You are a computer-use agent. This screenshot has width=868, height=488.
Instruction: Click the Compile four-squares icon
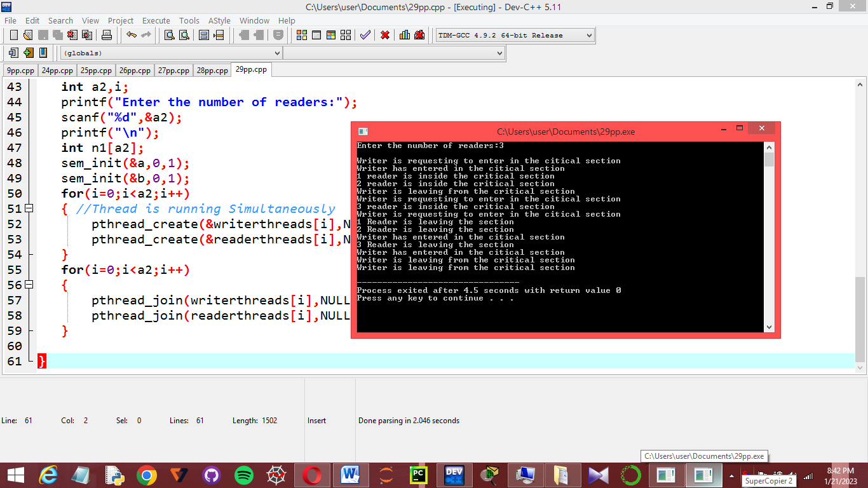pyautogui.click(x=302, y=35)
